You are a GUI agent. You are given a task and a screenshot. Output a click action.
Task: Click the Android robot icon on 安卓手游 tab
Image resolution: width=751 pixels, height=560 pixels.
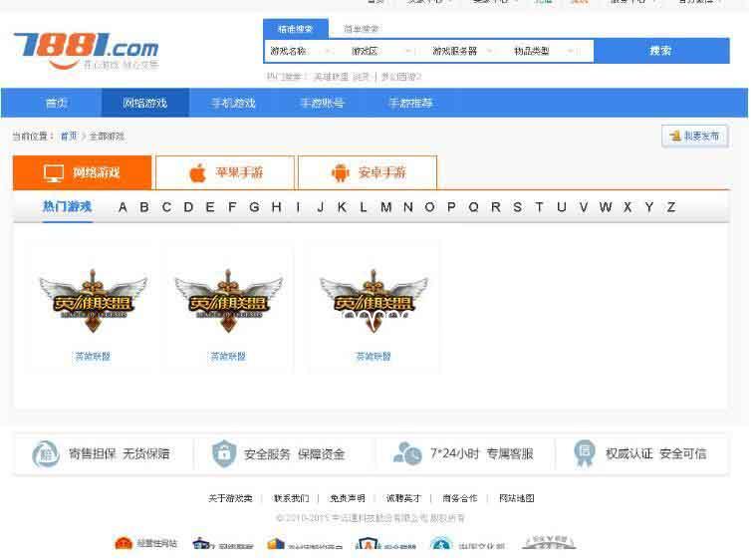click(x=341, y=173)
